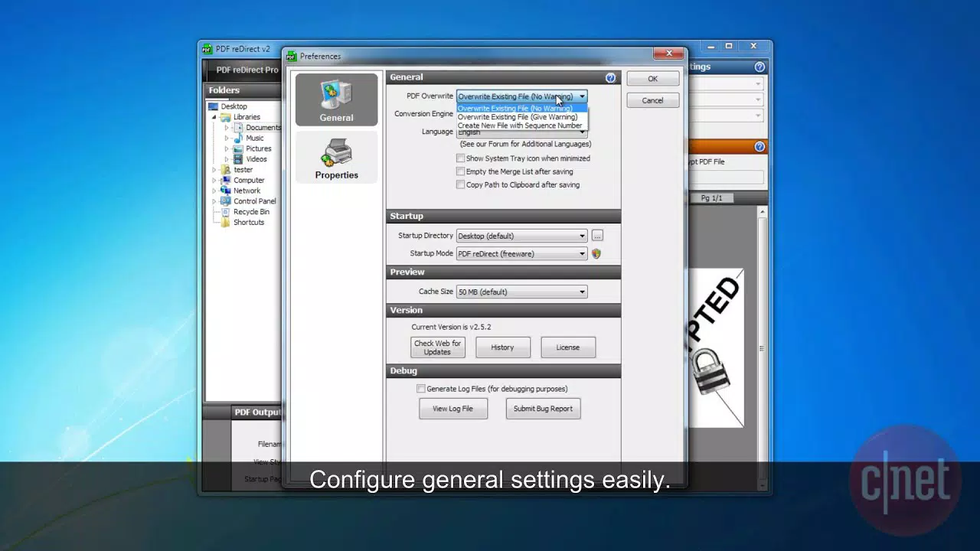This screenshot has height=551, width=980.
Task: Click the locked PDF preview thumbnail
Action: coord(716,347)
